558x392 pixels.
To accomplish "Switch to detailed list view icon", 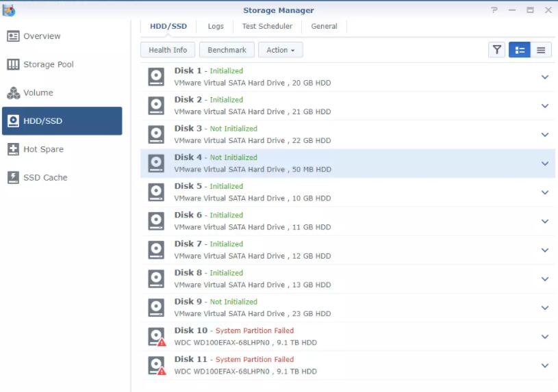I will point(519,50).
